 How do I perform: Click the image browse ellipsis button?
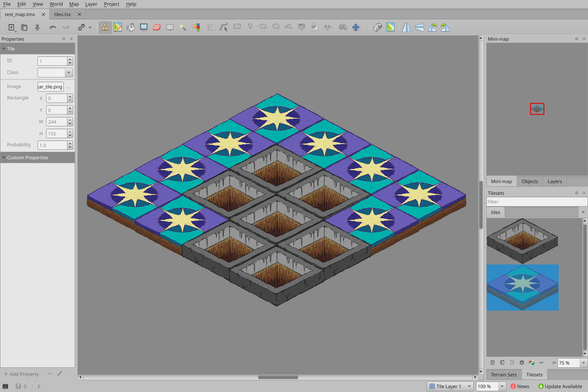pos(69,87)
